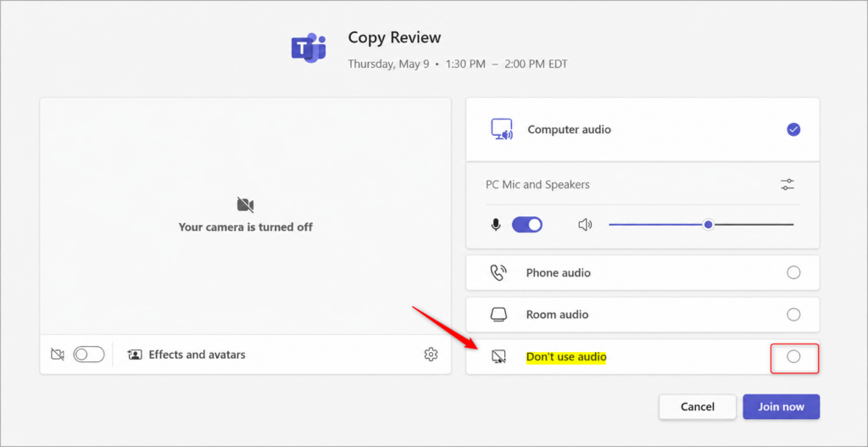The width and height of the screenshot is (868, 447).
Task: Select the Don't use audio radio button
Action: tap(793, 357)
